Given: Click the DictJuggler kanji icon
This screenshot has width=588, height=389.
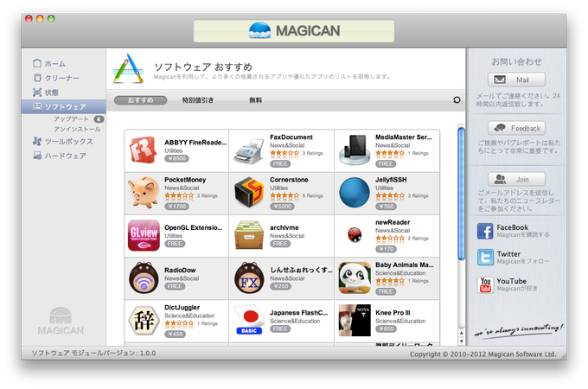Looking at the screenshot, I should pos(144,321).
